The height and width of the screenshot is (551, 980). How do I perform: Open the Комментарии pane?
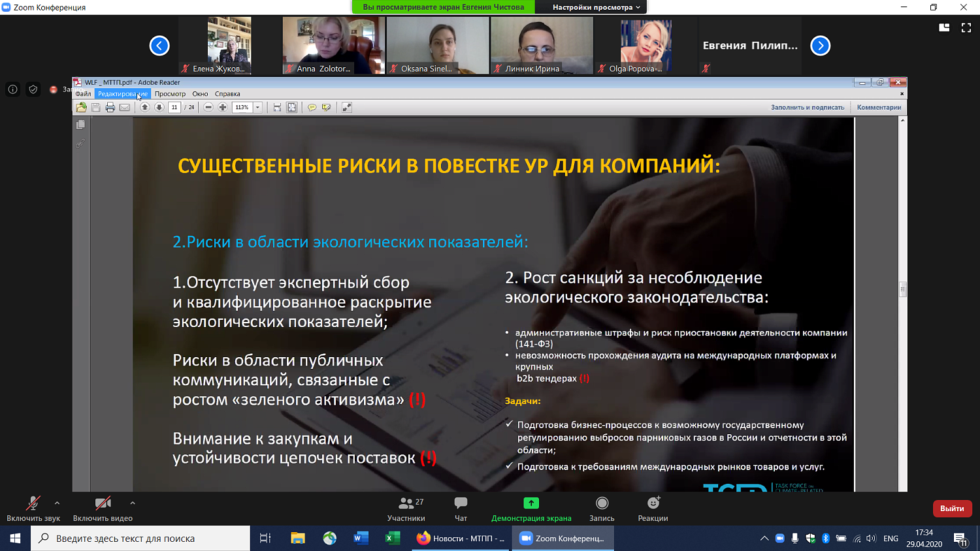879,107
